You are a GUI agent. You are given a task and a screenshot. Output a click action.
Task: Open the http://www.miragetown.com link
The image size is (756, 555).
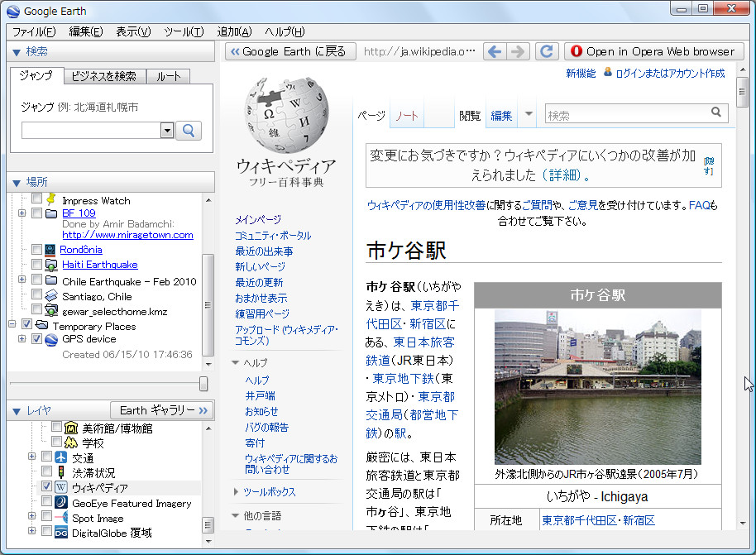pyautogui.click(x=127, y=234)
